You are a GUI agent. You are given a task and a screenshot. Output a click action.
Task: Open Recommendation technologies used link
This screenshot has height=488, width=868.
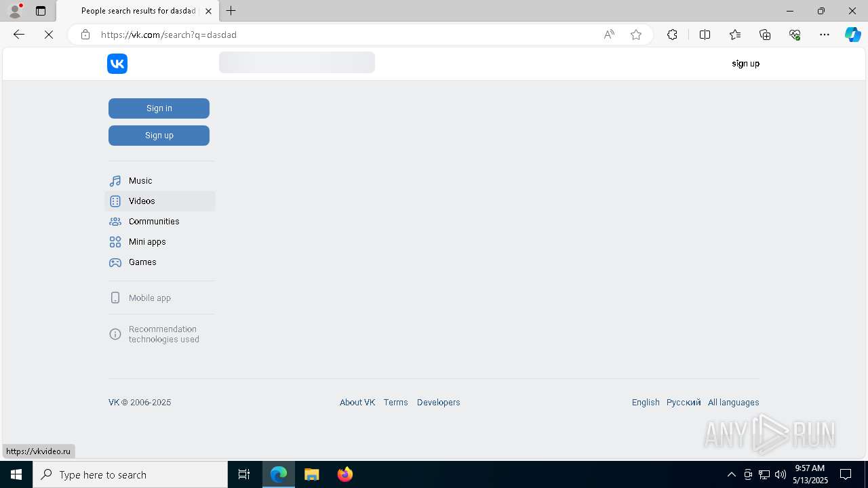pyautogui.click(x=164, y=334)
